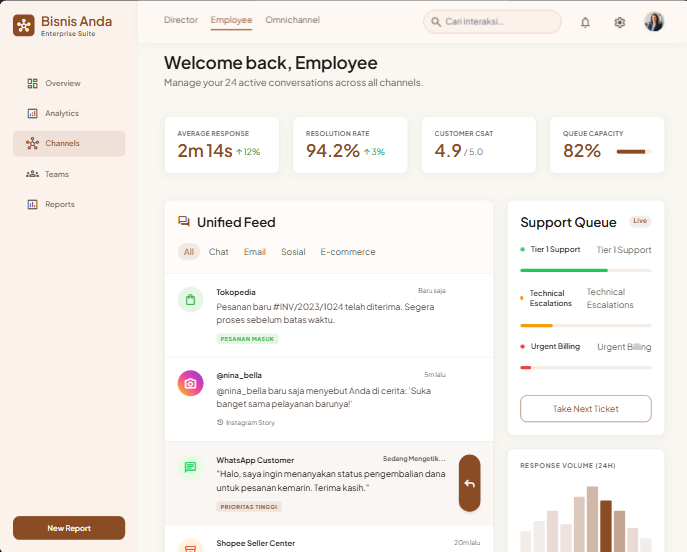This screenshot has height=552, width=687.
Task: Open the Shopee Seller Center entry
Action: pos(329,539)
